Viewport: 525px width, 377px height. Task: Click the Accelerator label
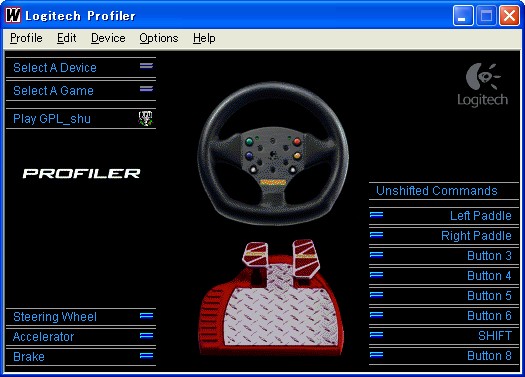(x=44, y=336)
